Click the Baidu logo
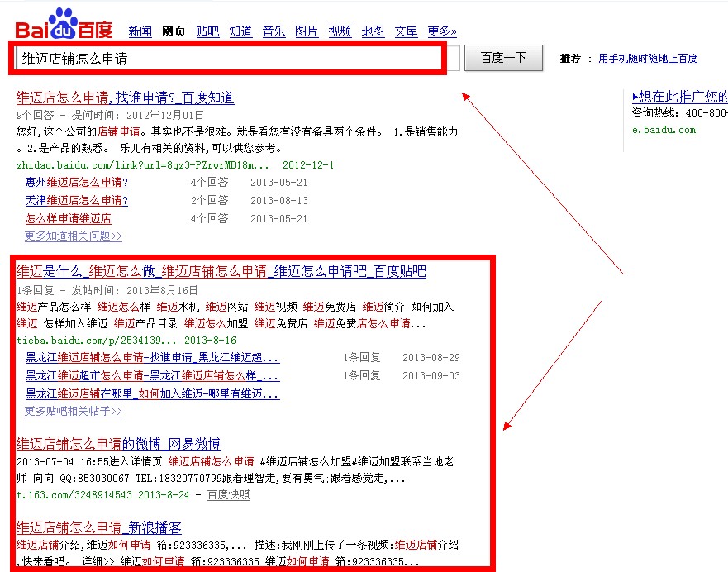This screenshot has width=728, height=572. coord(64,25)
